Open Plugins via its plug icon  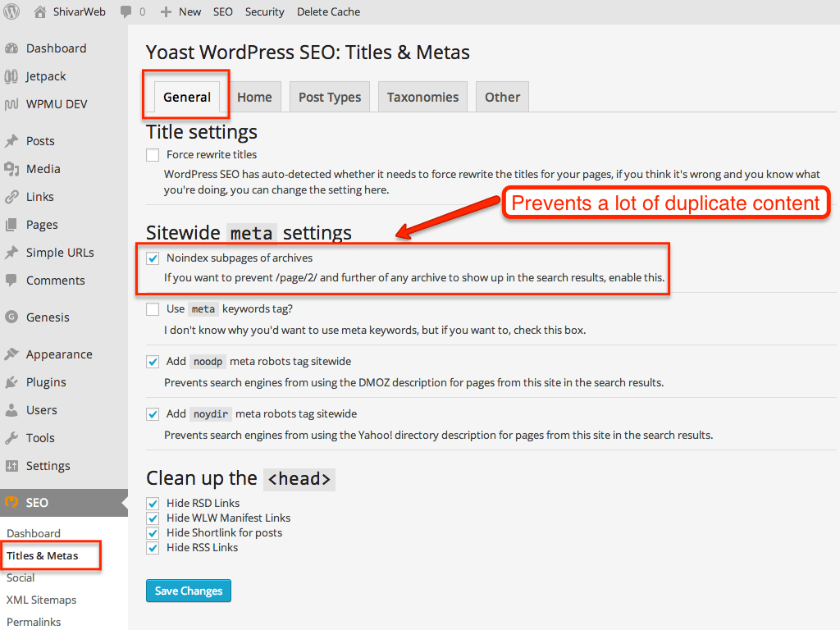(11, 382)
